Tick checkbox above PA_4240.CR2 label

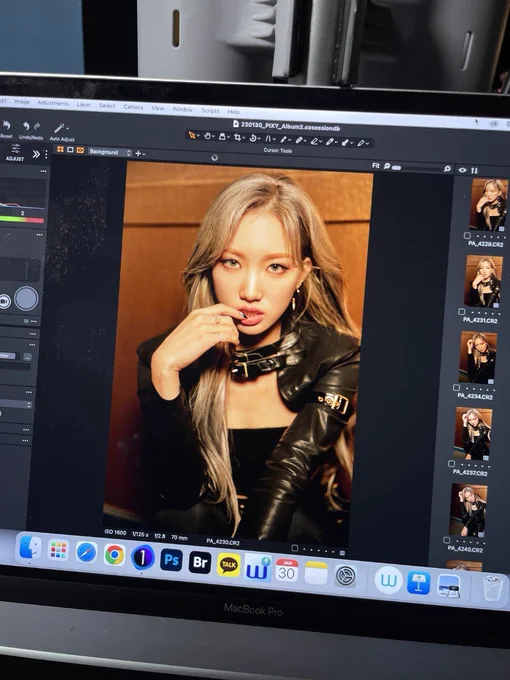click(x=446, y=540)
